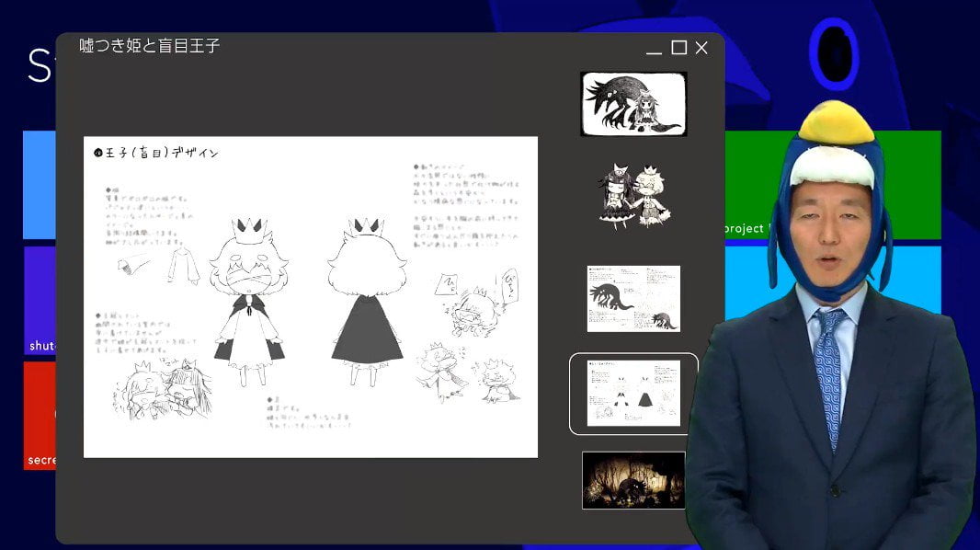The width and height of the screenshot is (980, 550).
Task: Close the 嘘つき姫と盲目王子 window
Action: 701,48
